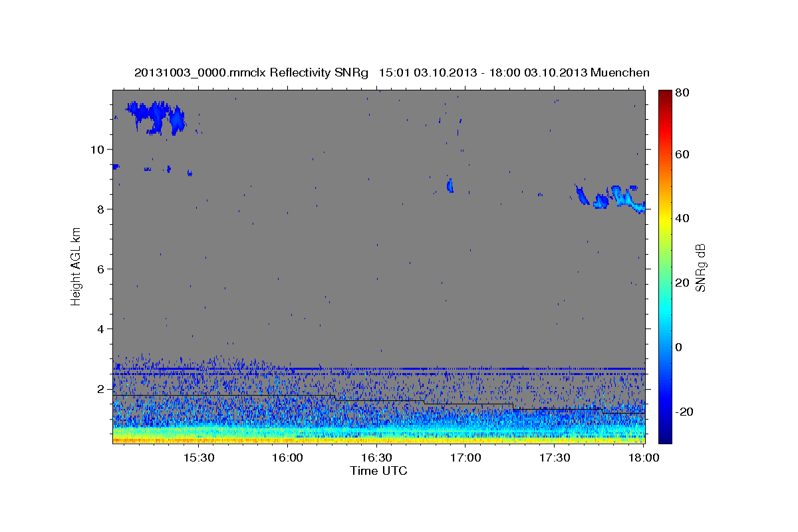Click the 15:30 time tick label
Image resolution: width=798 pixels, height=532 pixels.
click(198, 458)
